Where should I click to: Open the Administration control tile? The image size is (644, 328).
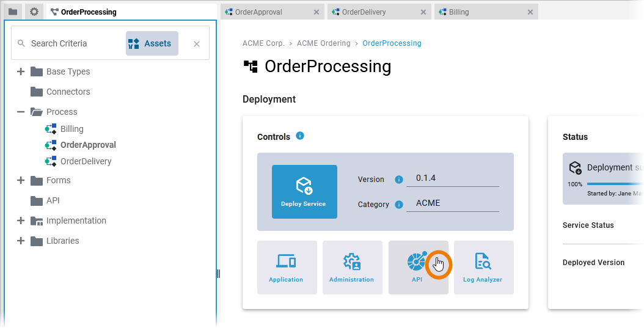coord(352,268)
